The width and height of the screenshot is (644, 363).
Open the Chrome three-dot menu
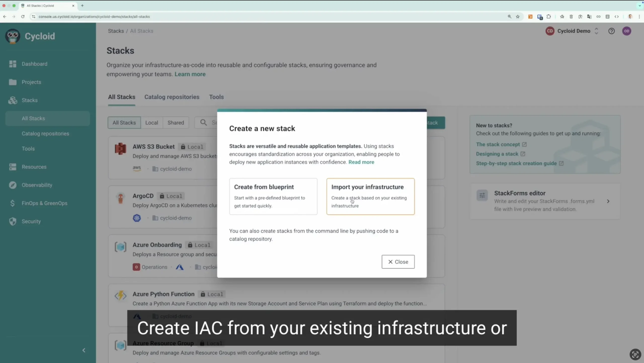pyautogui.click(x=639, y=17)
